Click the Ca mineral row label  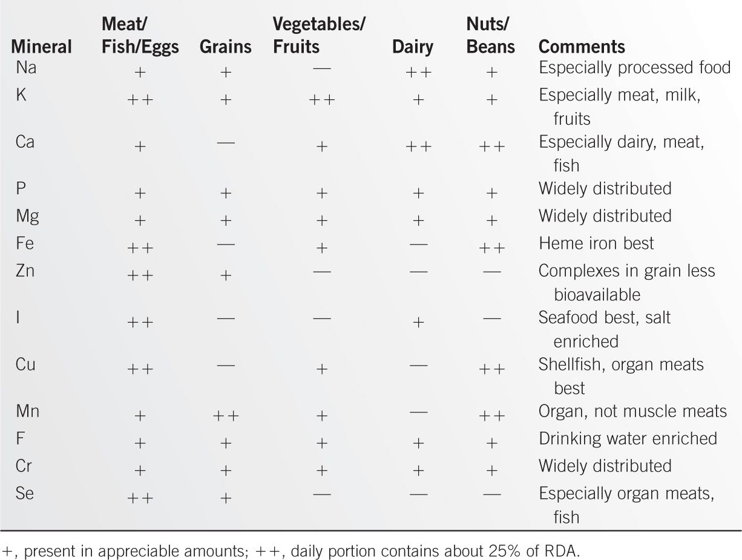pyautogui.click(x=25, y=142)
